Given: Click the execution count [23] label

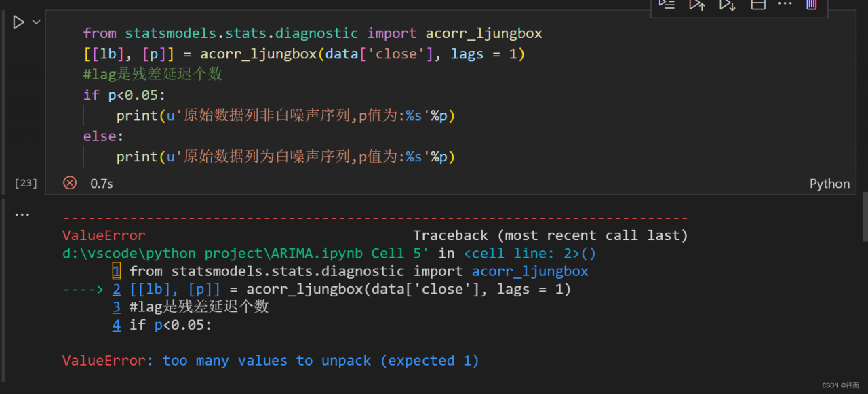Looking at the screenshot, I should [25, 182].
